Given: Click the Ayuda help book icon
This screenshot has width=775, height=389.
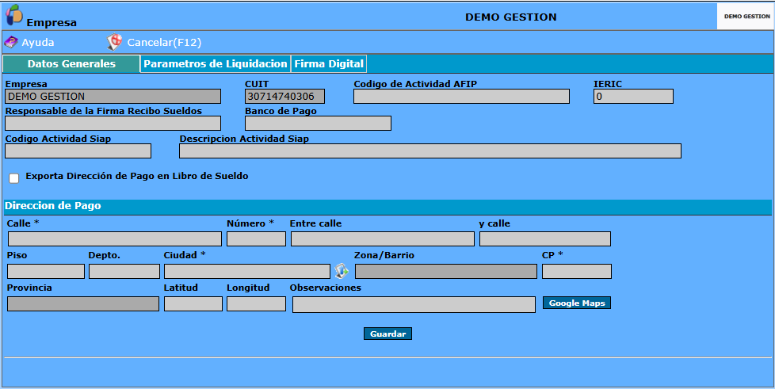Looking at the screenshot, I should (11, 43).
